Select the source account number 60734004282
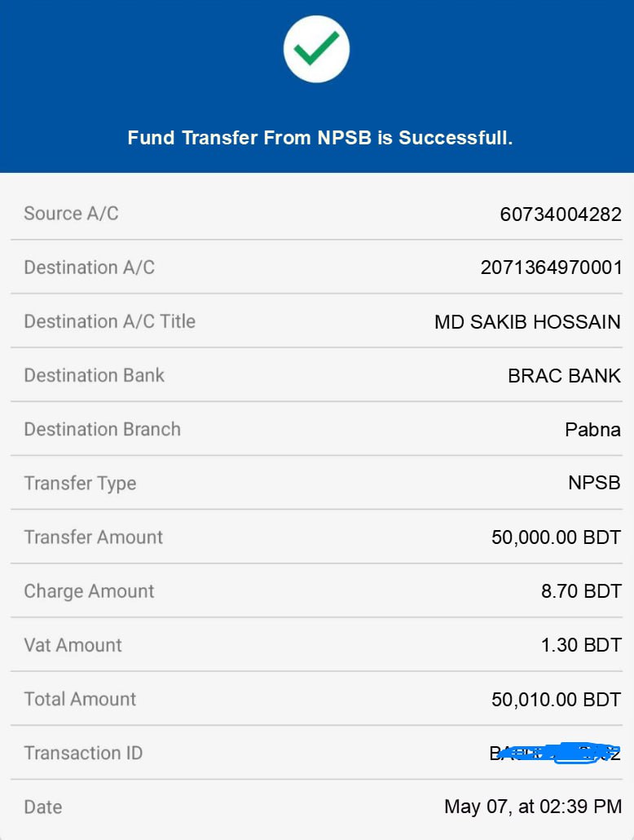This screenshot has width=634, height=840. [561, 214]
